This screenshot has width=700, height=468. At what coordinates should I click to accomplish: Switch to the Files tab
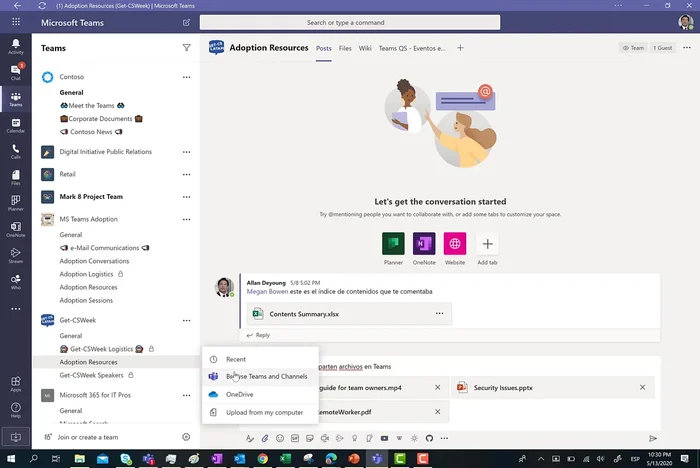coord(345,48)
